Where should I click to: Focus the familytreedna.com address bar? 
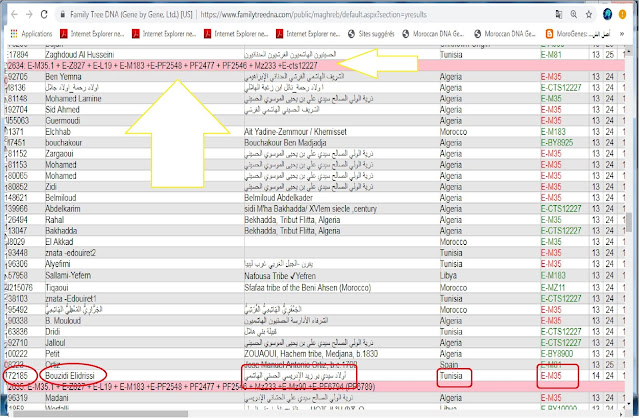point(313,15)
